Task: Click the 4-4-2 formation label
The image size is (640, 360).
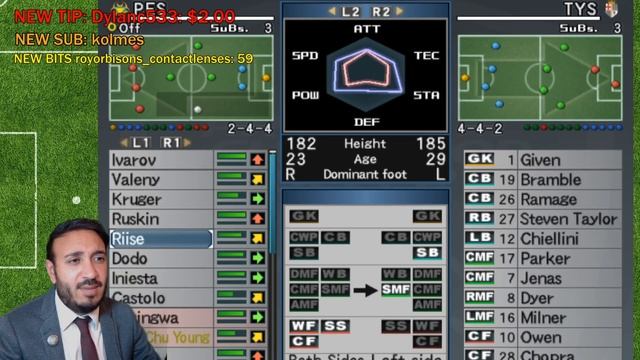Action: (480, 129)
